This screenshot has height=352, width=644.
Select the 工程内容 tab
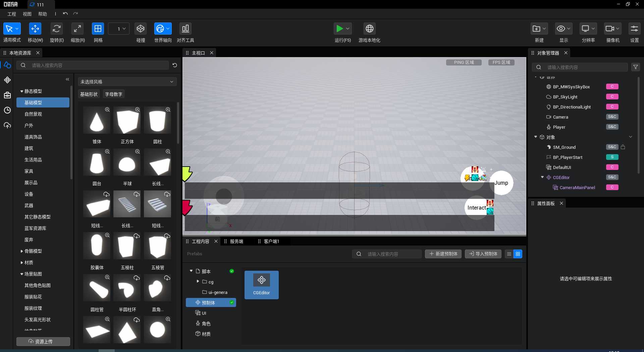(x=201, y=241)
